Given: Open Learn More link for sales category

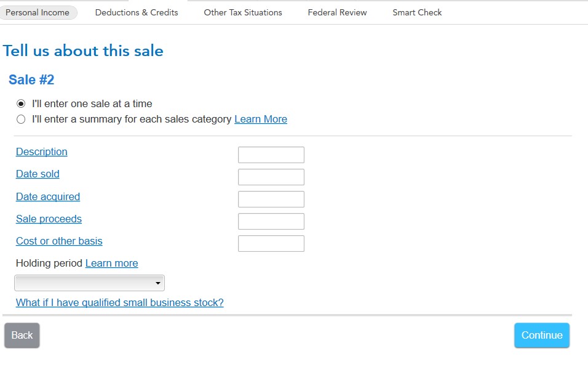Looking at the screenshot, I should pyautogui.click(x=261, y=119).
